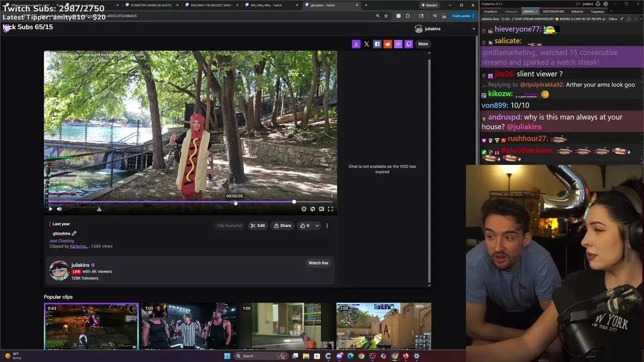Play the hot dog costume clip
Image resolution: width=644 pixels, height=362 pixels.
(50, 209)
